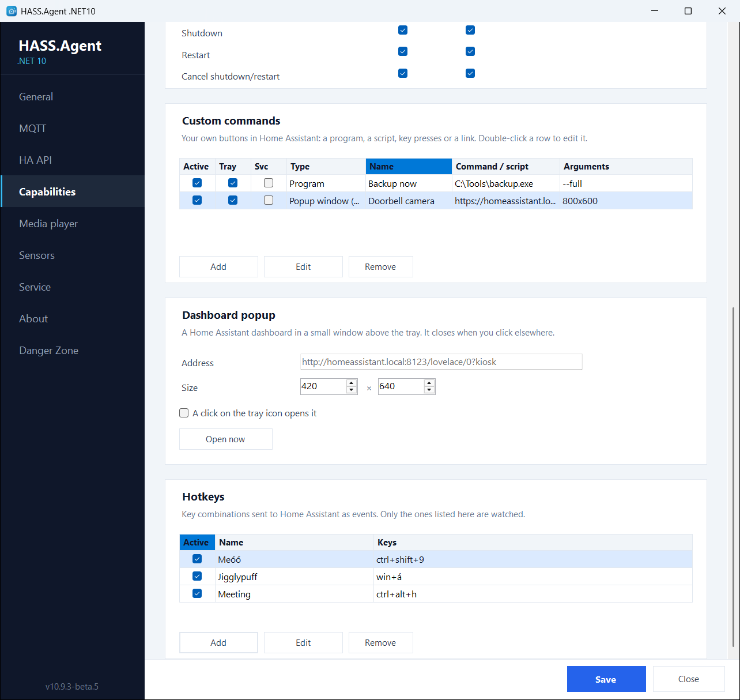Viewport: 740px width, 700px height.
Task: Decrease the dashboard popup width of 420
Action: coord(352,390)
